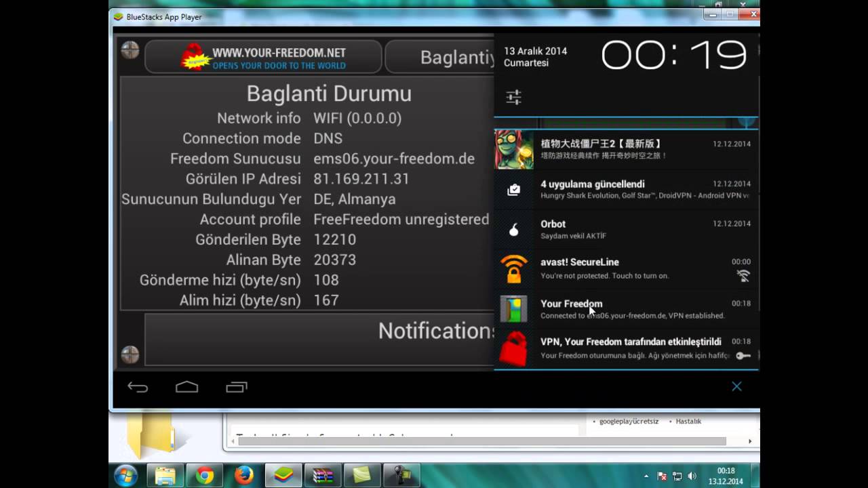Tap the Android back arrow button

[138, 387]
